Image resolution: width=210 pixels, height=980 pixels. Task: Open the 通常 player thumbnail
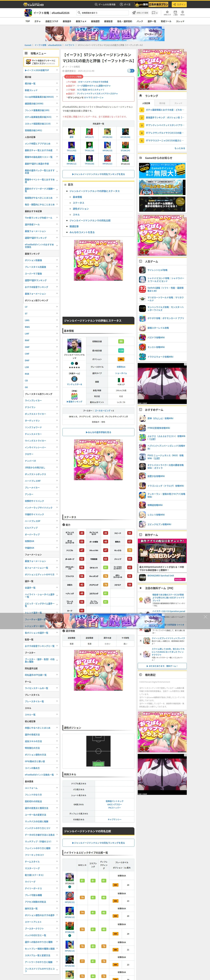point(71,132)
